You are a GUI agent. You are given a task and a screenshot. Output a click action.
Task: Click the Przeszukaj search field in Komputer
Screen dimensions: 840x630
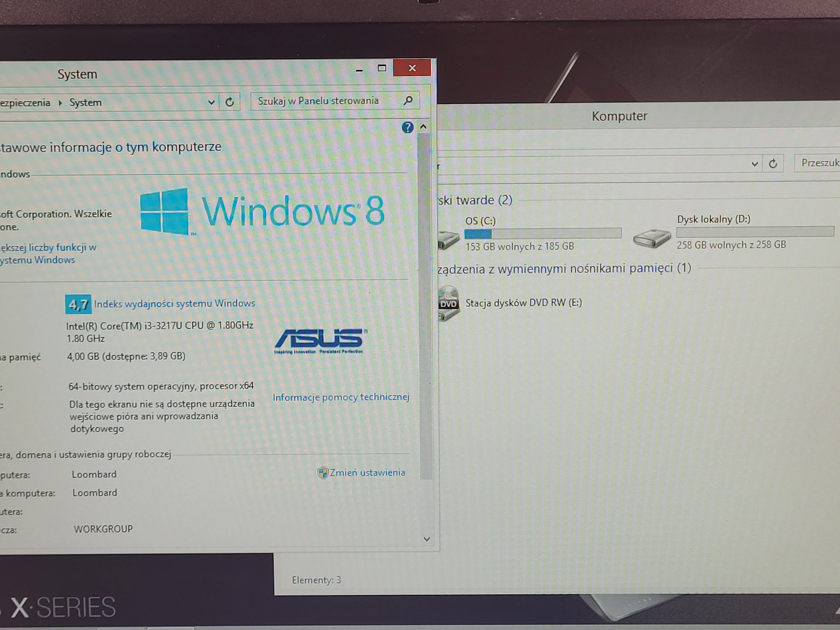[x=817, y=163]
